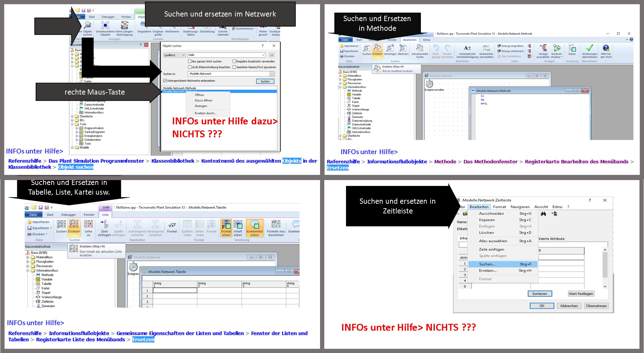
Task: Select Suchen... in the Zeitleiste Bearbeiten menu
Action: tap(503, 264)
